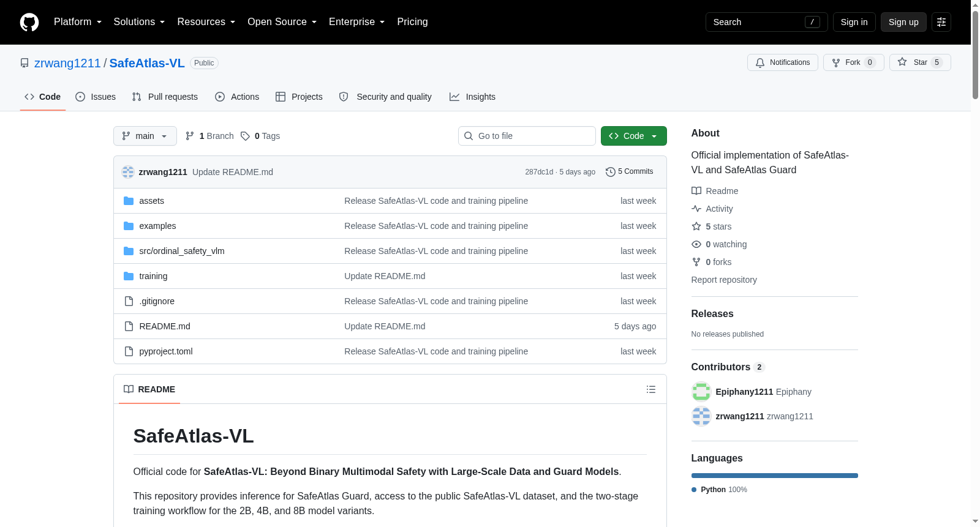980x527 pixels.
Task: Click the commit history clock icon
Action: pyautogui.click(x=611, y=172)
